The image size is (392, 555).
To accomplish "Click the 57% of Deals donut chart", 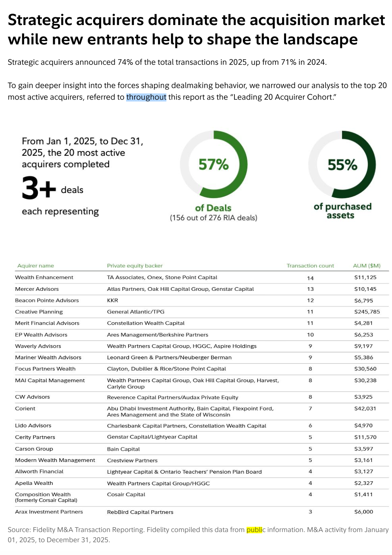I will (214, 164).
